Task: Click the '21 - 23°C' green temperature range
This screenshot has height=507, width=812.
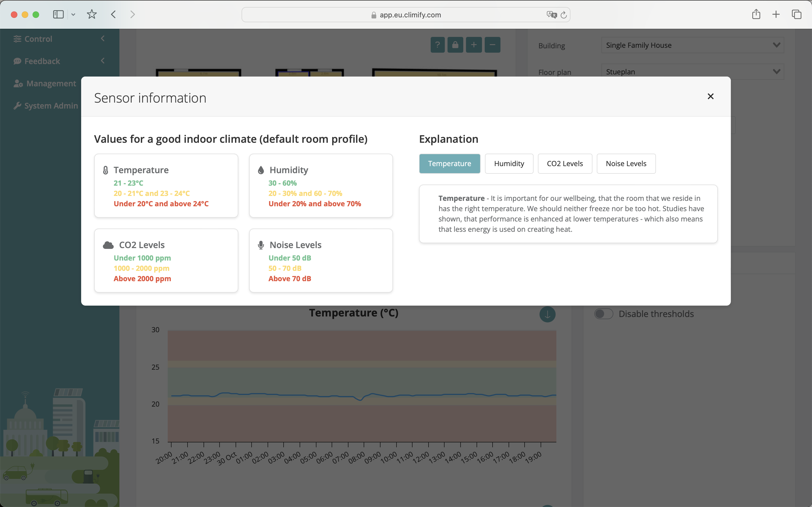Action: pyautogui.click(x=128, y=183)
